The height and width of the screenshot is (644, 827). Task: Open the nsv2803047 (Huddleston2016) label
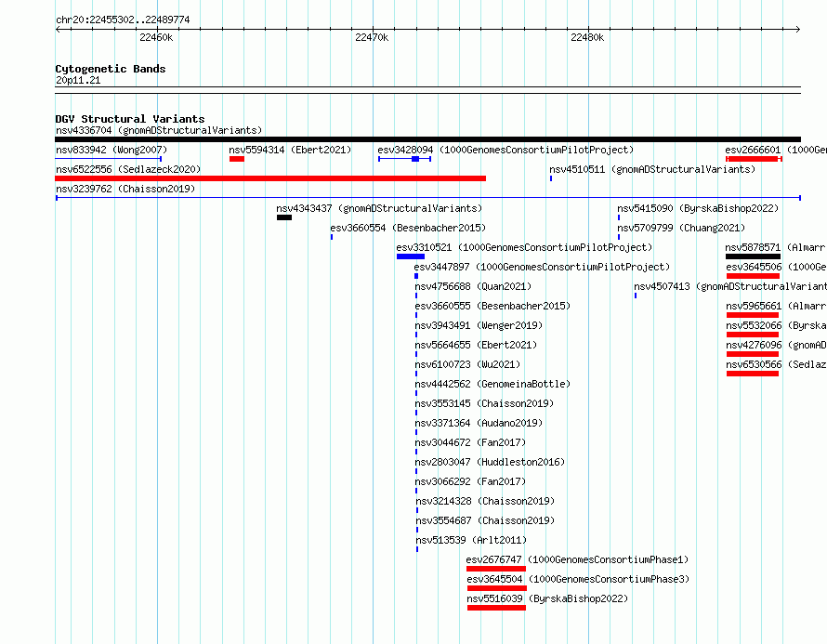pos(490,462)
